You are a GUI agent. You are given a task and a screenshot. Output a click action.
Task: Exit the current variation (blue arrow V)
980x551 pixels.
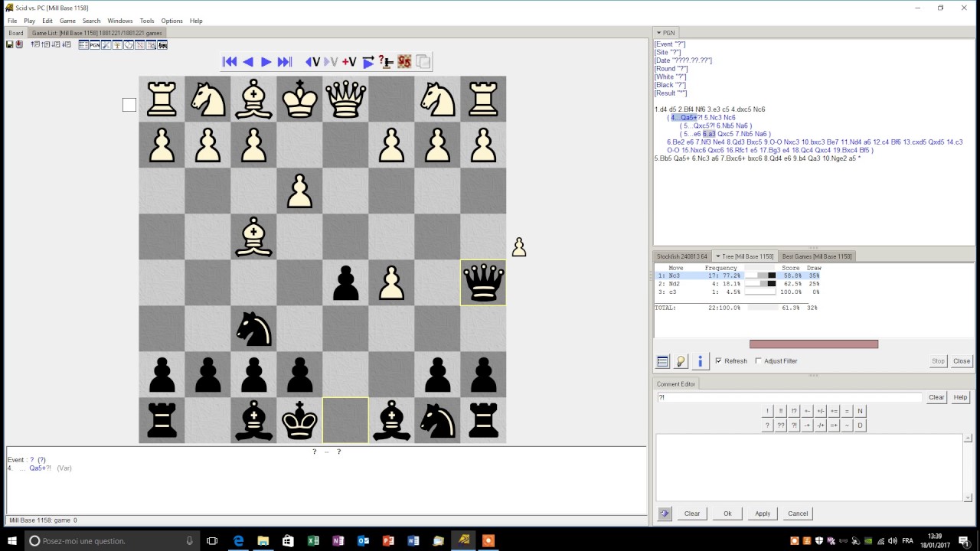pyautogui.click(x=312, y=62)
